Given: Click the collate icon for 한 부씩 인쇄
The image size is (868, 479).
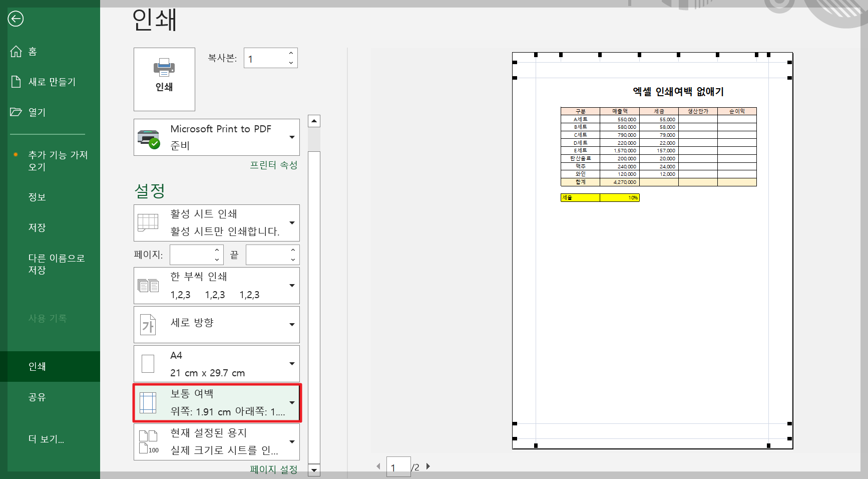Looking at the screenshot, I should (x=148, y=285).
